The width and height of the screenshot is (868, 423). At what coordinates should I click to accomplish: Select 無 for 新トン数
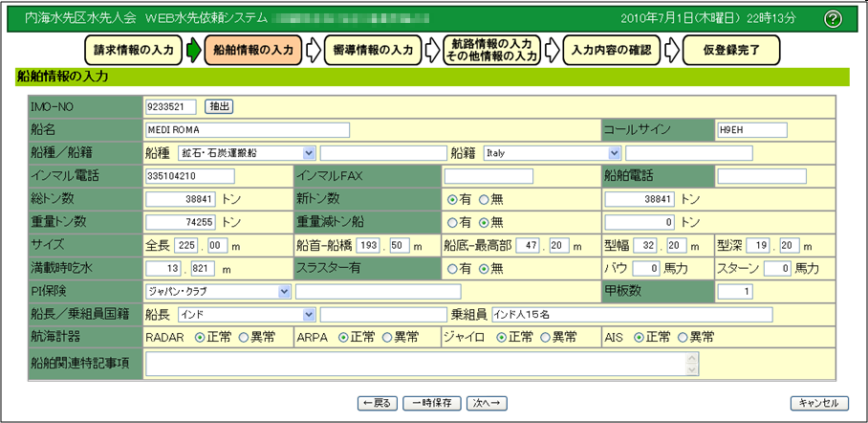pos(484,199)
